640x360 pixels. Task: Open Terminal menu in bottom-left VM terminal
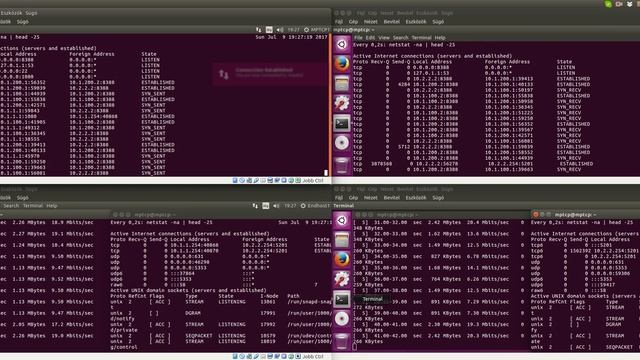coord(33,206)
